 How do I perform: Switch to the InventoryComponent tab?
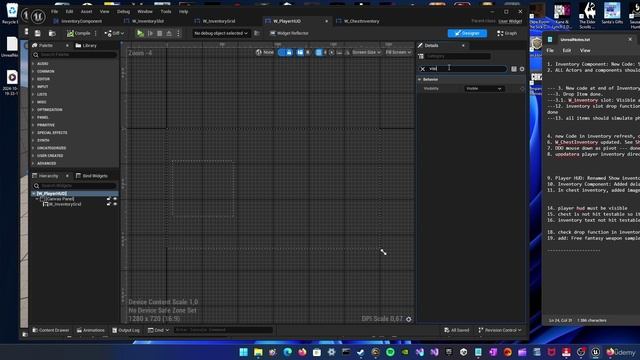pyautogui.click(x=81, y=21)
